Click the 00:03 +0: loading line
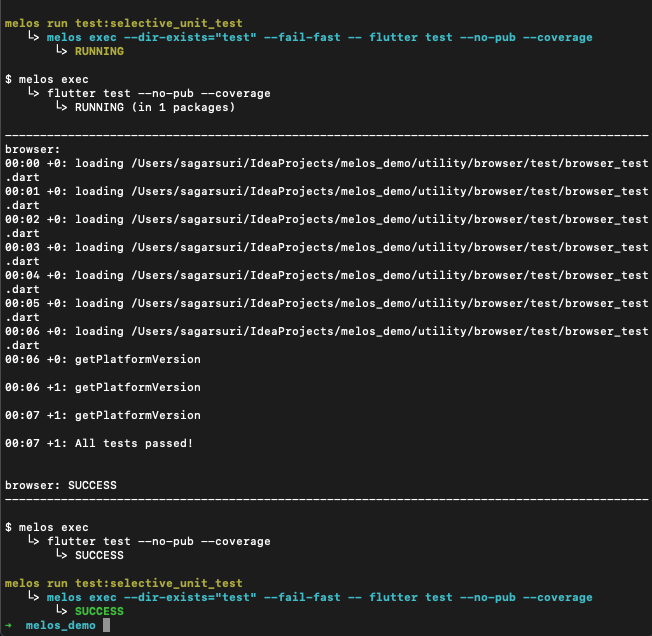 (x=326, y=247)
